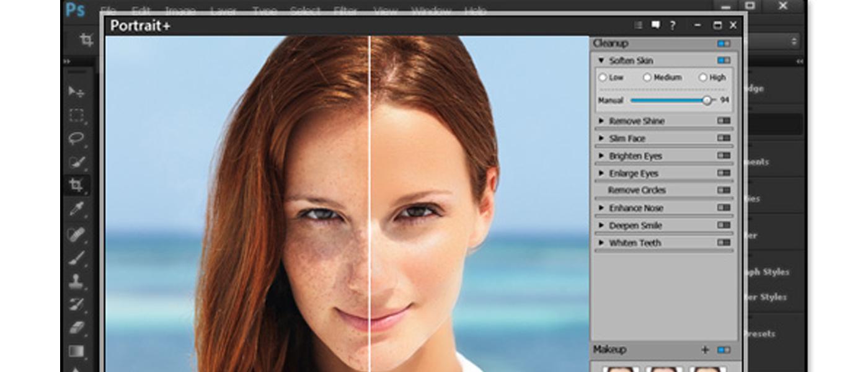Select the Rectangular Marquee tool
Screen dimensions: 868x372
pos(77,115)
